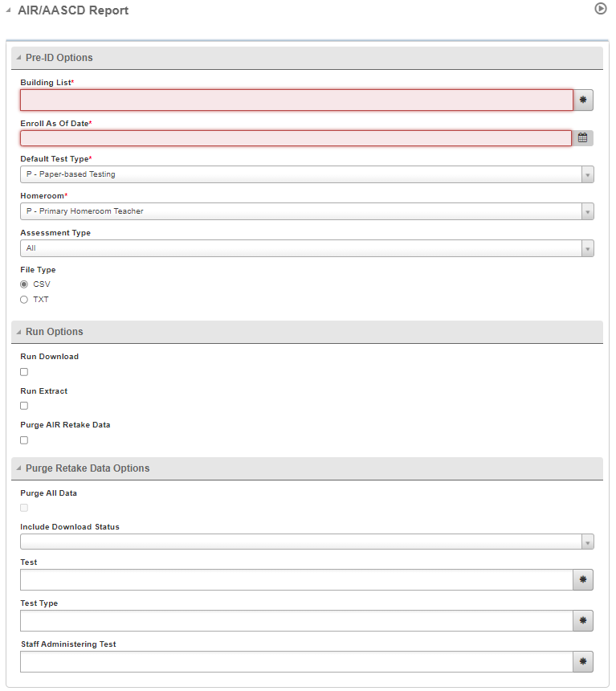Select the TXT file type option
Screen dimensions: 616x691
click(23, 299)
